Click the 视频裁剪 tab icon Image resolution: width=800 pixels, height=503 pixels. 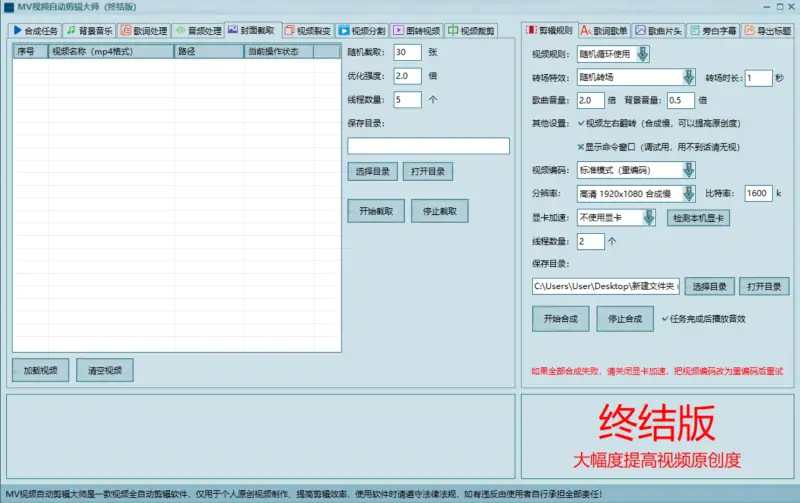tap(453, 30)
